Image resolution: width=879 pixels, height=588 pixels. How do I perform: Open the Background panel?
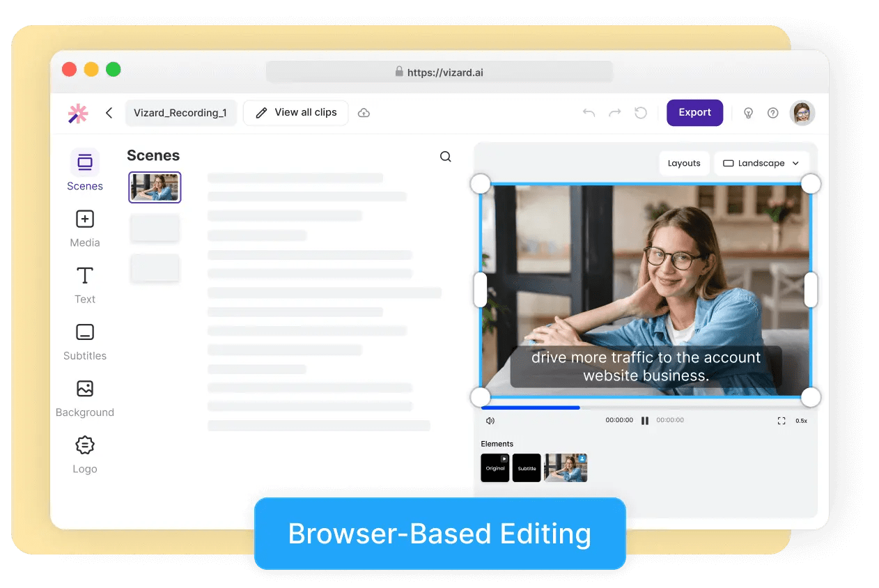coord(84,396)
